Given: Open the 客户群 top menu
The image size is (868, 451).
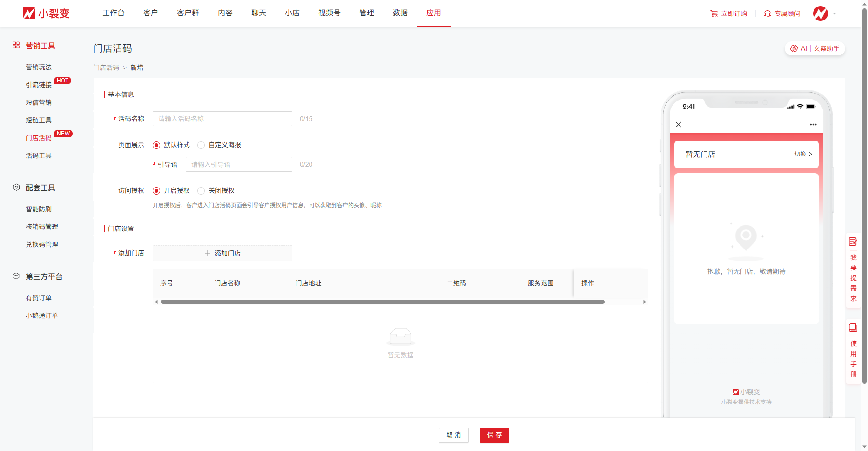Looking at the screenshot, I should pyautogui.click(x=188, y=13).
